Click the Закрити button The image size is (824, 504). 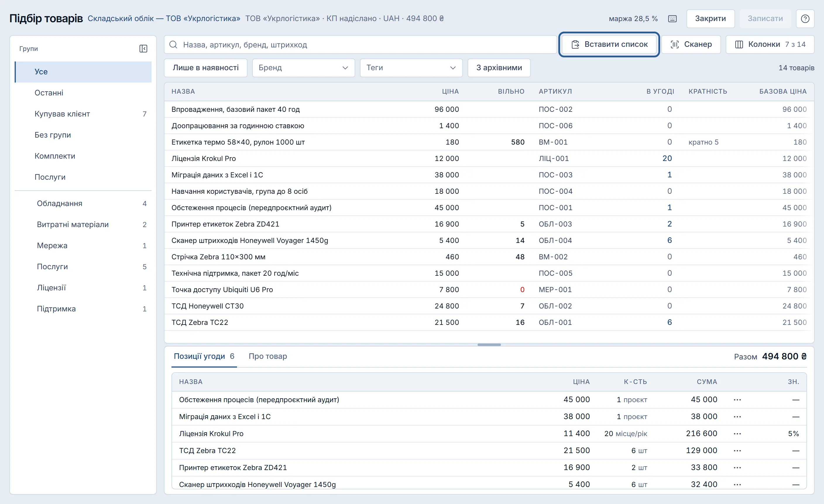click(x=710, y=19)
